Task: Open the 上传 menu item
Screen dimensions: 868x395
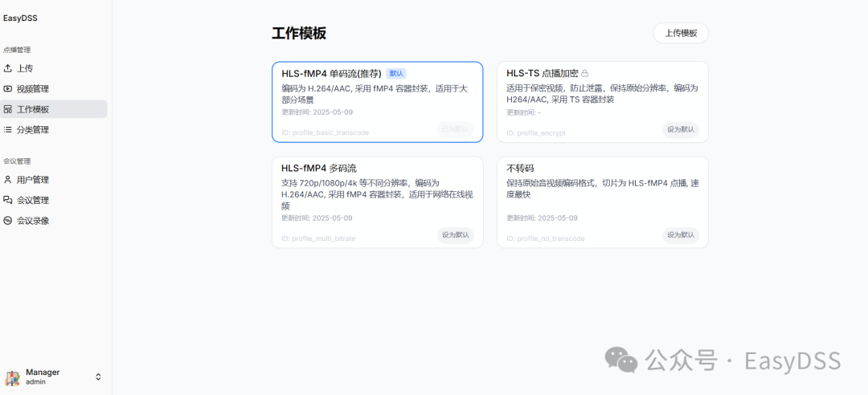Action: (x=54, y=68)
